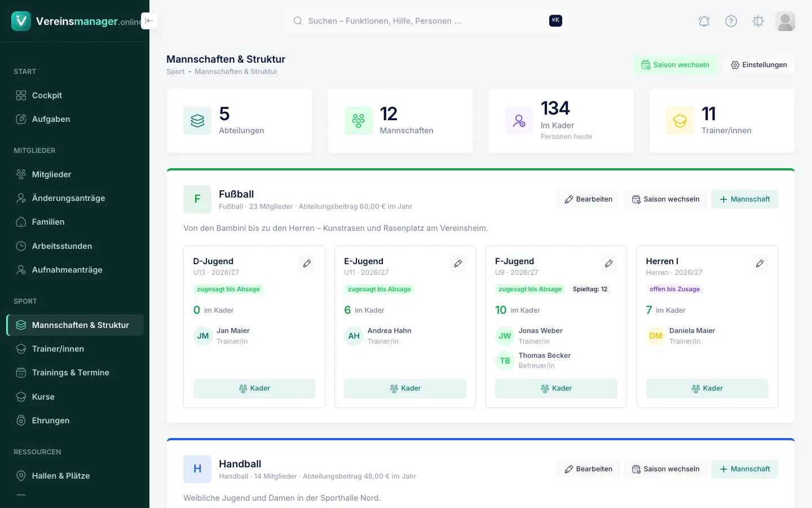Add a Mannschaft to Fußball
The image size is (812, 508).
click(744, 199)
